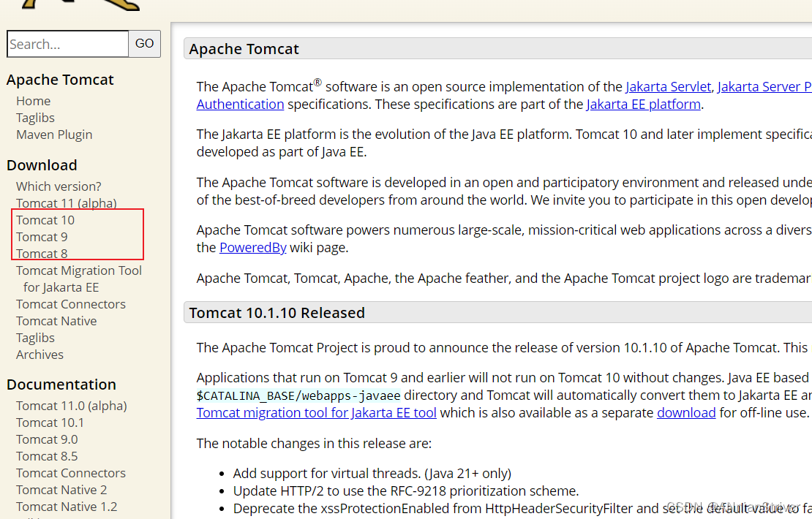Open Tomcat 8.5 documentation link
Screen dimensions: 812x519
click(x=47, y=456)
